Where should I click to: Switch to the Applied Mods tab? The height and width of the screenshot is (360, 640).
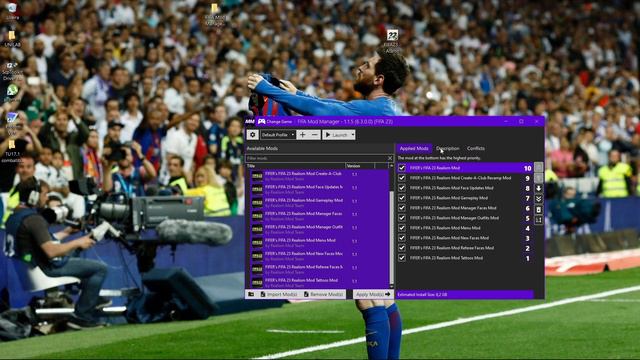(413, 149)
